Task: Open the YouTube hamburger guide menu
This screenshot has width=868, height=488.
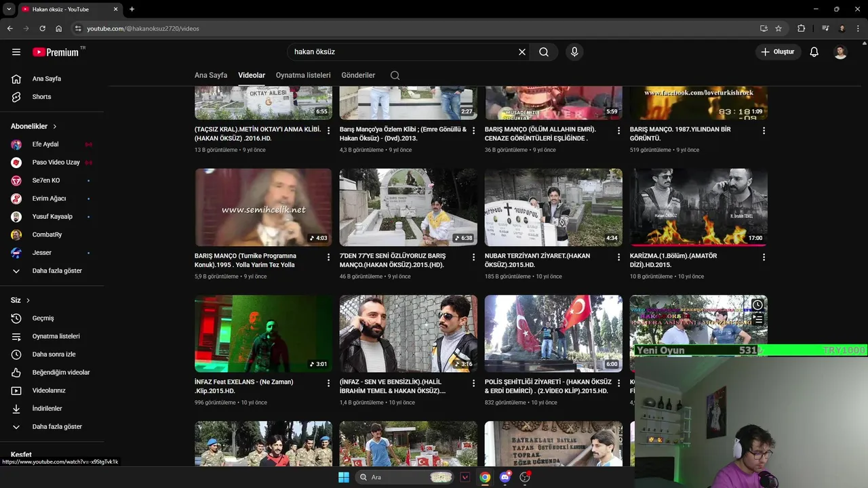Action: tap(16, 52)
